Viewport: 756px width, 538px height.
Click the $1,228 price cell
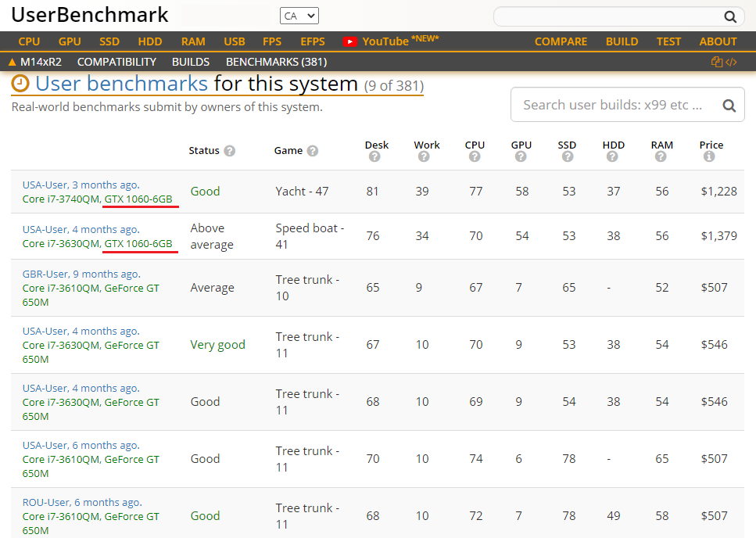pos(719,192)
